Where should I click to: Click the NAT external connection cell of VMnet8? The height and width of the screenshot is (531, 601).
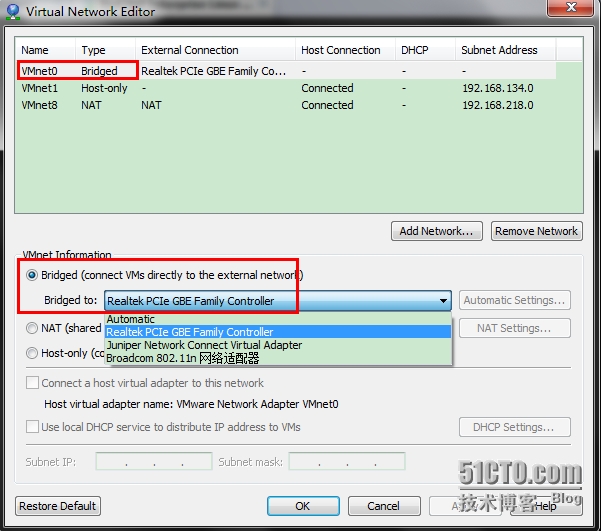click(151, 105)
